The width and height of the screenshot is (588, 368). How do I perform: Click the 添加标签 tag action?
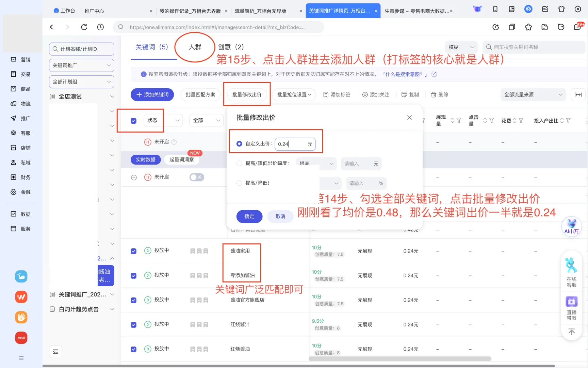click(x=337, y=95)
